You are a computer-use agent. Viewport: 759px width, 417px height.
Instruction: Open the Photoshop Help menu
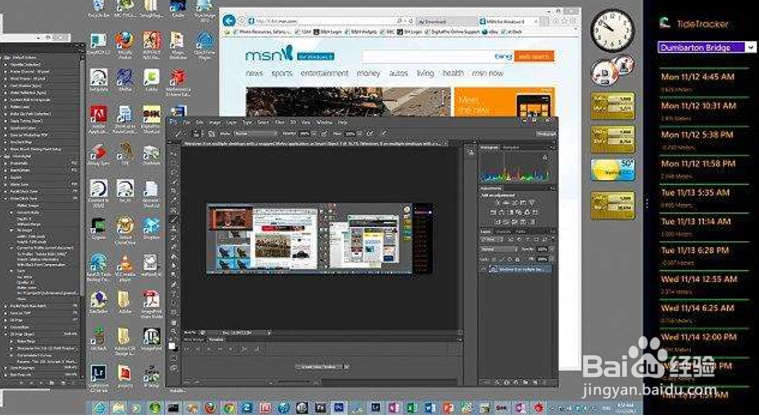tap(342, 123)
